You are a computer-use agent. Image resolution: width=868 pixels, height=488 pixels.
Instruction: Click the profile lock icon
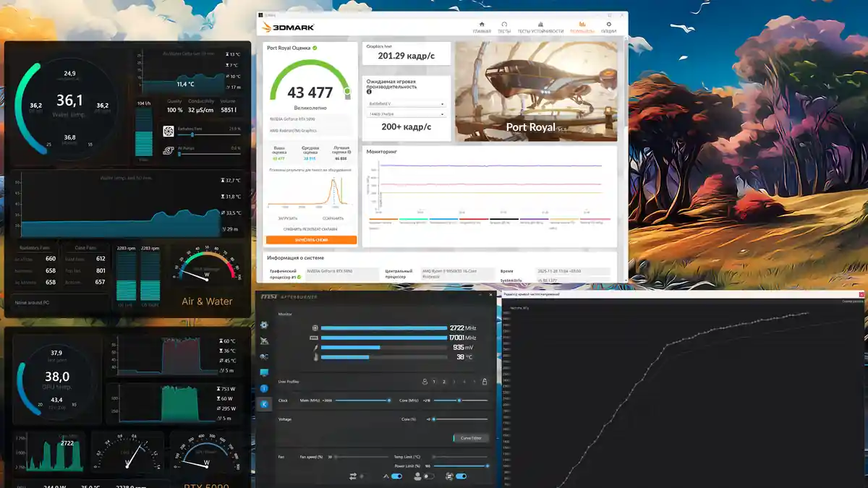pyautogui.click(x=484, y=382)
